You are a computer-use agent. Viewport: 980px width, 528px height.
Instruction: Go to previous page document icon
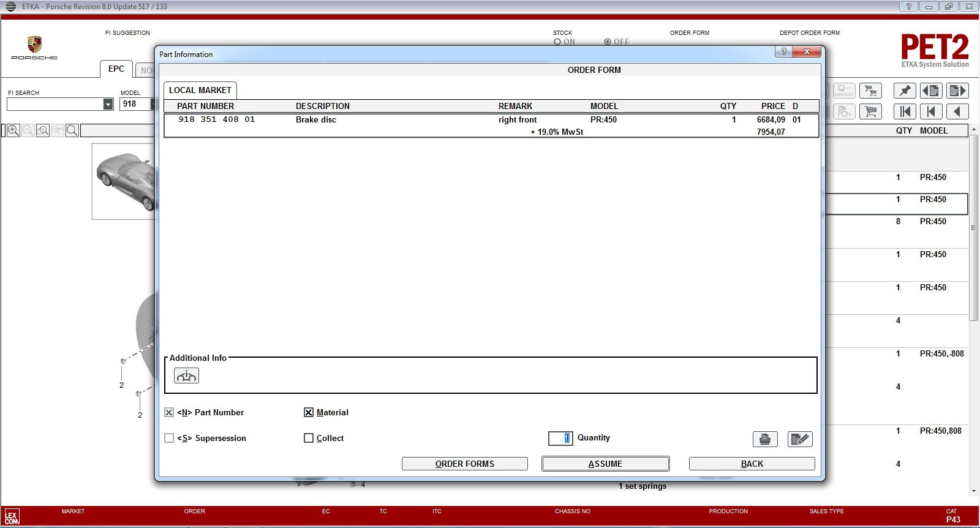point(931,91)
